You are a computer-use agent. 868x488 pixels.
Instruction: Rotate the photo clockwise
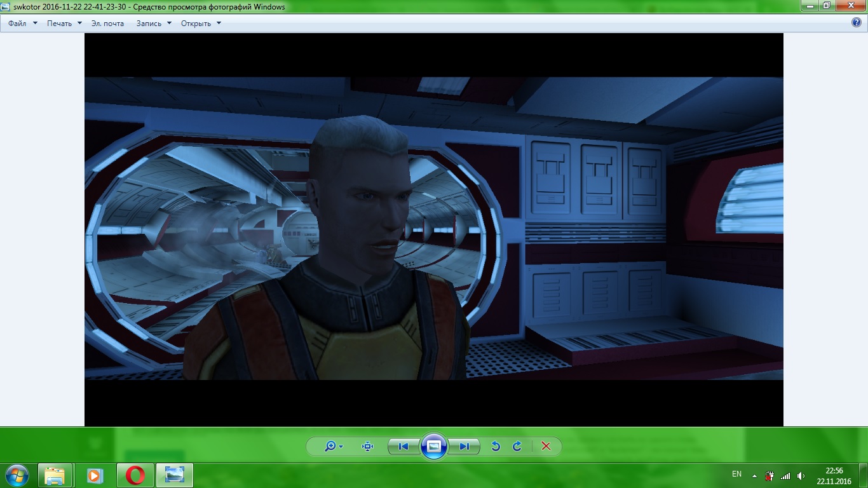517,447
